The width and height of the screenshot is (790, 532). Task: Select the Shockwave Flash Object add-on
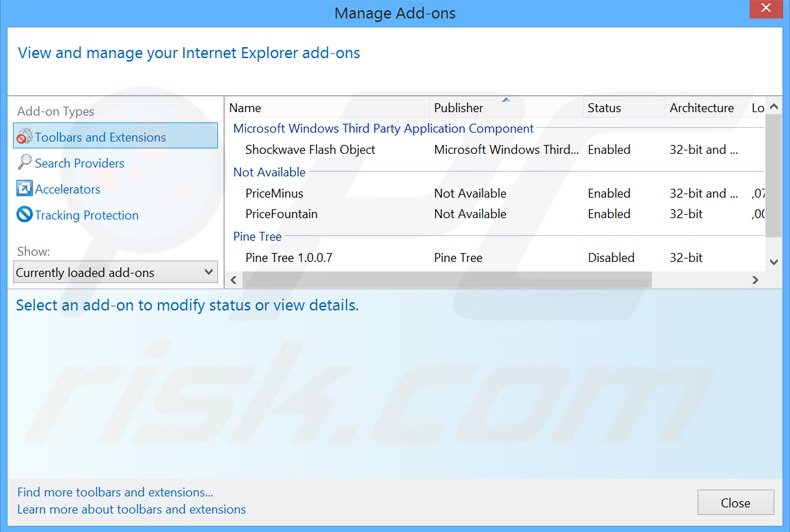(x=310, y=150)
